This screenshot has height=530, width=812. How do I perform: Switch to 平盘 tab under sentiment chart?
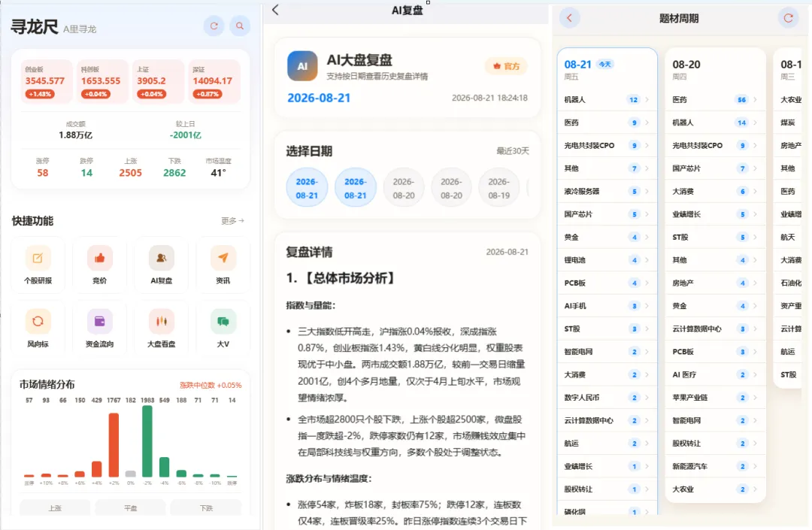click(131, 507)
